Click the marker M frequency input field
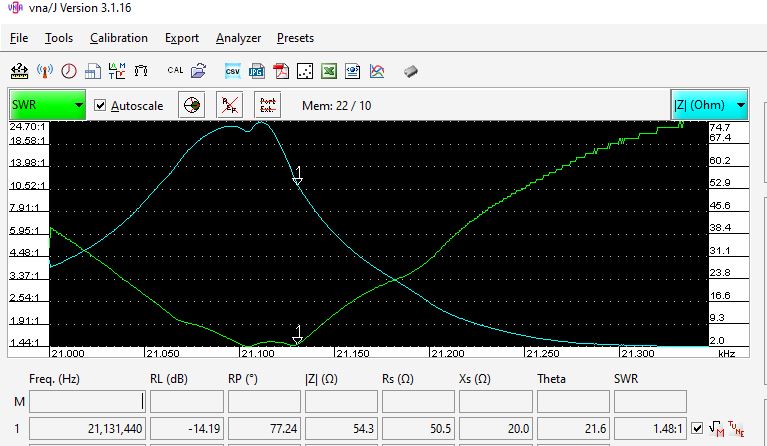 point(88,401)
